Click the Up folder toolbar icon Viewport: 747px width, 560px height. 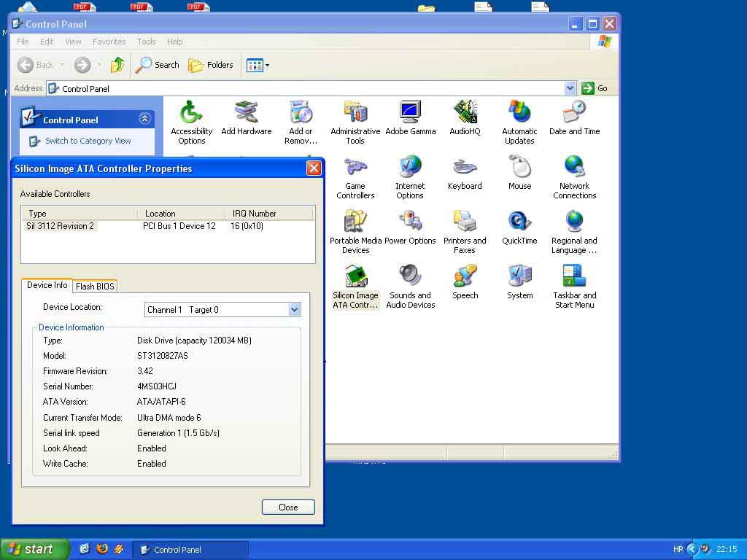[x=117, y=65]
